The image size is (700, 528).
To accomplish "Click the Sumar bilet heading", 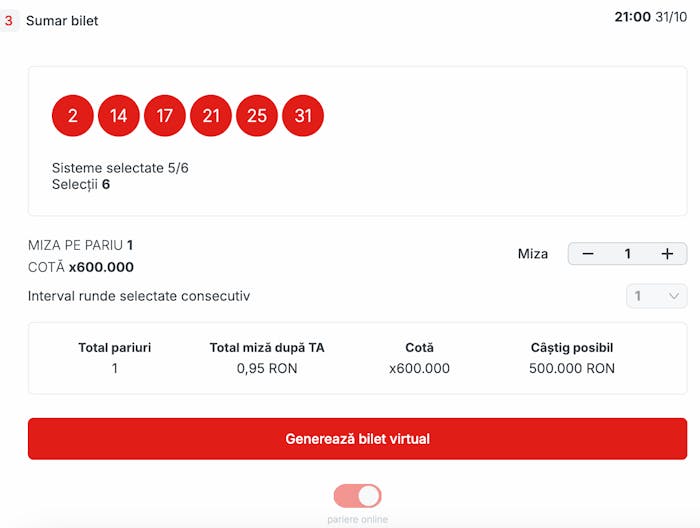I will [62, 21].
